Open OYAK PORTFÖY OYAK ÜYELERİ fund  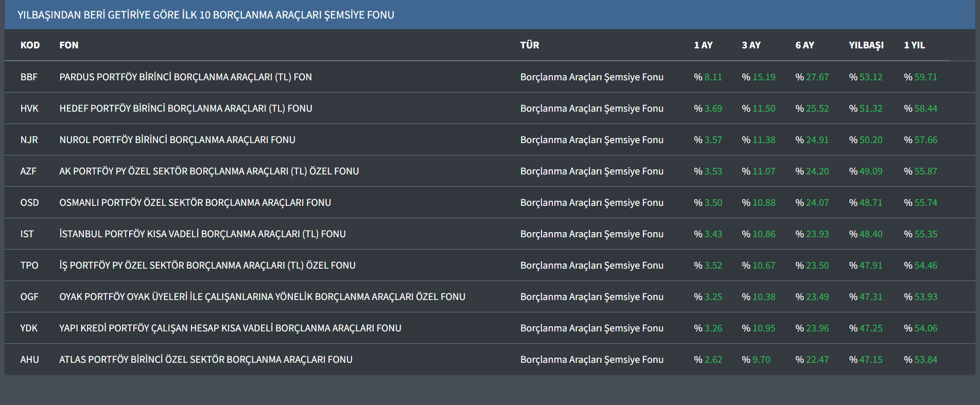pyautogui.click(x=262, y=297)
